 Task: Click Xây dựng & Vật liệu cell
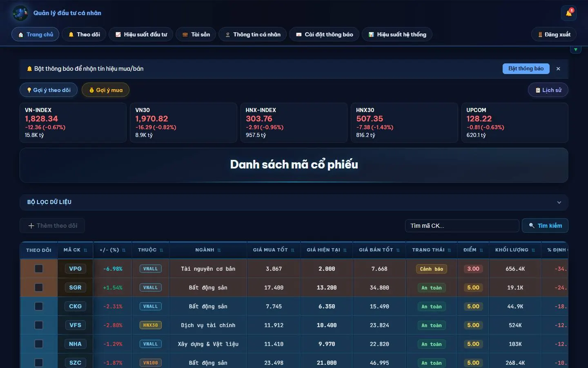[208, 344]
